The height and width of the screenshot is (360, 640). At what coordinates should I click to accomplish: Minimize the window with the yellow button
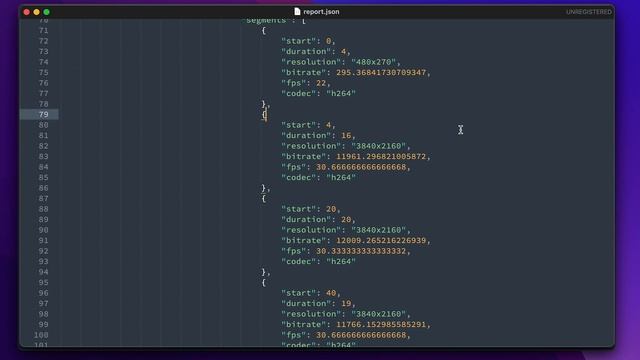click(x=37, y=12)
